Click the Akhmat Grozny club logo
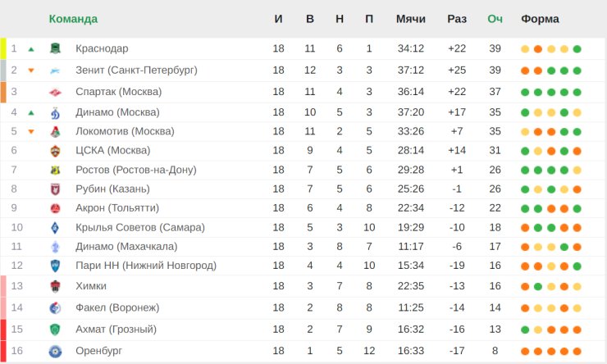The height and width of the screenshot is (364, 607). 55,330
